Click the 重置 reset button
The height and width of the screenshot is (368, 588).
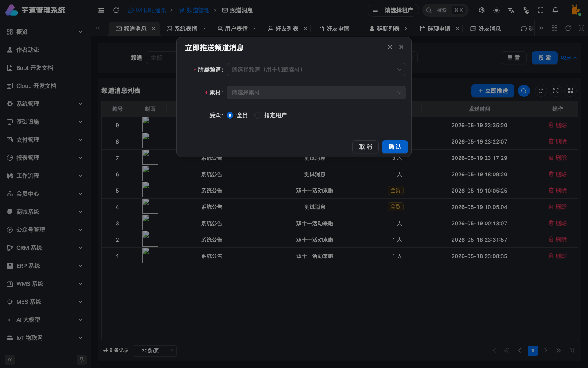click(x=514, y=58)
